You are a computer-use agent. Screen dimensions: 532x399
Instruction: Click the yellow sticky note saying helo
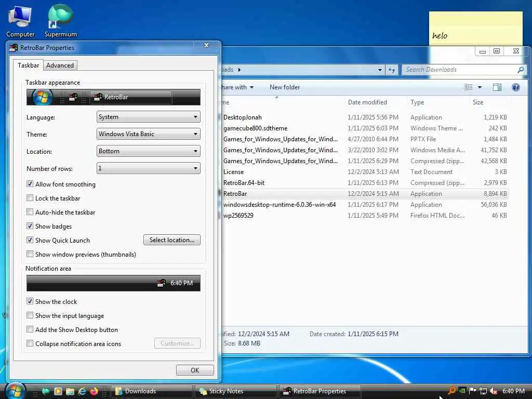[x=475, y=29]
